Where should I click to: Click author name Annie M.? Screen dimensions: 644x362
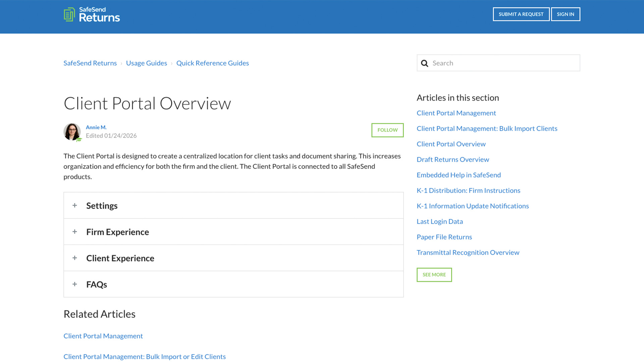(x=96, y=127)
